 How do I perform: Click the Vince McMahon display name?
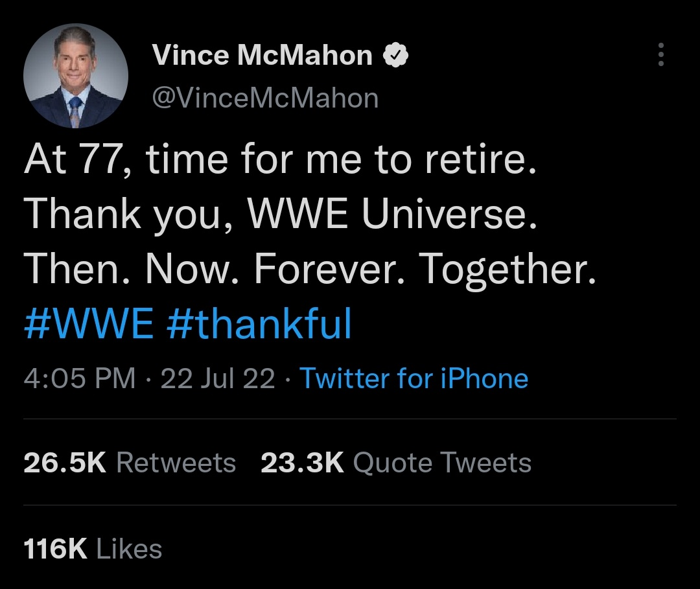tap(262, 56)
